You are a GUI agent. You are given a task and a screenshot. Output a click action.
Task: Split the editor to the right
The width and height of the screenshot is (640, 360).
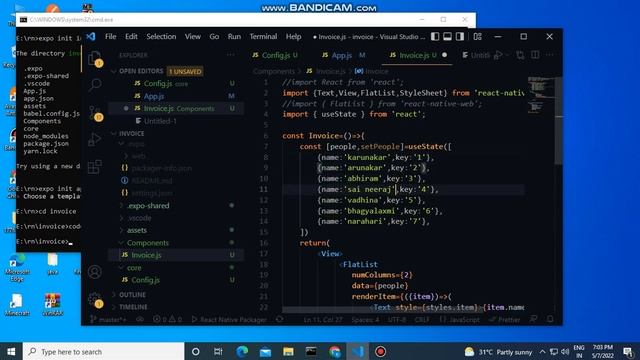tap(535, 55)
